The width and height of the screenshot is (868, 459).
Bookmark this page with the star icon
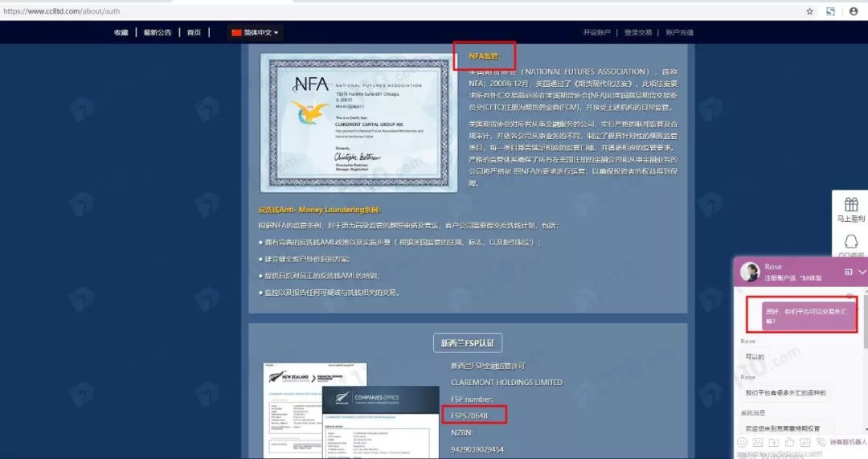coord(810,11)
